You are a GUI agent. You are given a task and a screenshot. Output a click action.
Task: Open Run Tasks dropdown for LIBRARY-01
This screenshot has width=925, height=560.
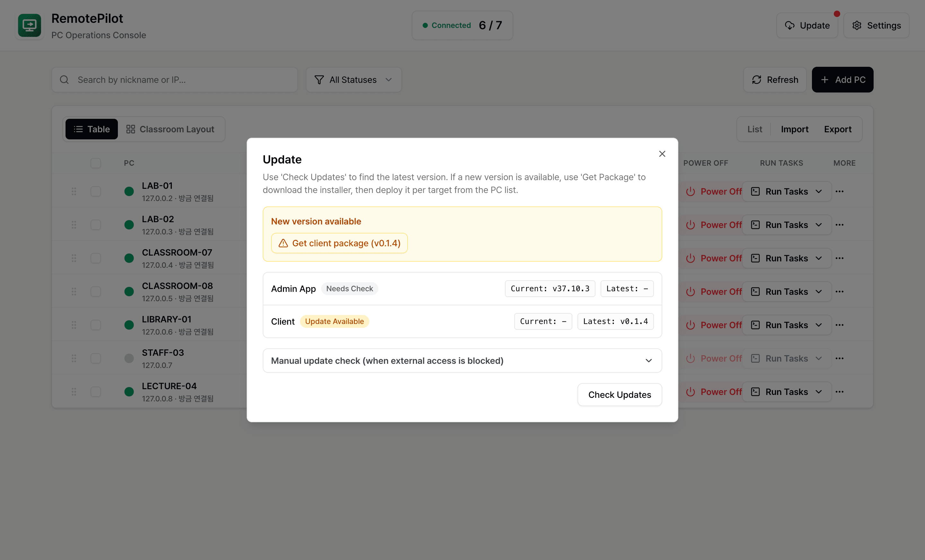[787, 325]
